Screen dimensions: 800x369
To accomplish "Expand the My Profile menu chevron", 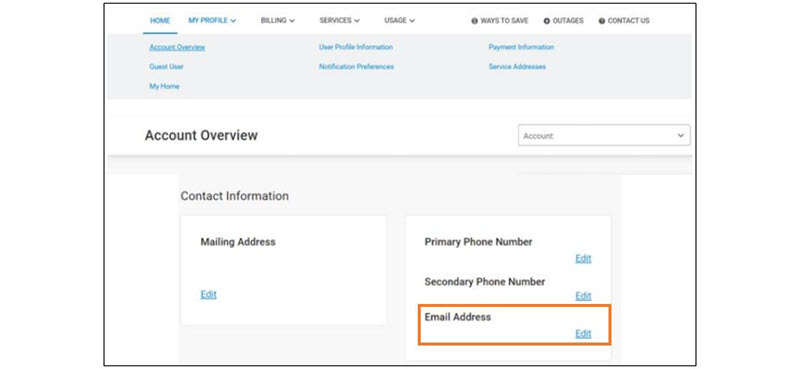I will [233, 21].
